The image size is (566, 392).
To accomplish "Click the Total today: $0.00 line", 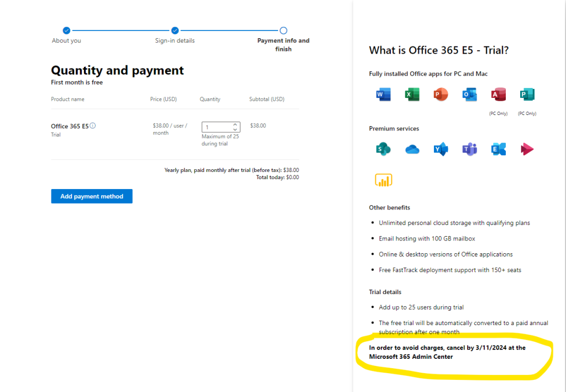I will coord(277,177).
